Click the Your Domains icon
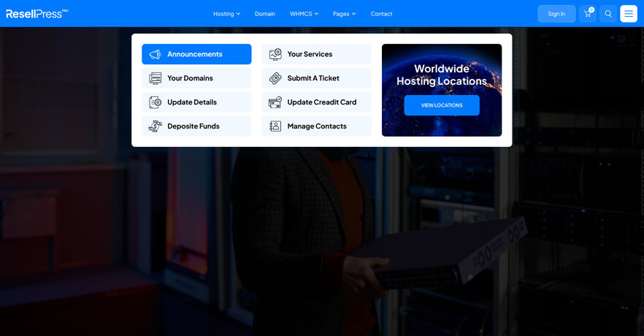This screenshot has height=336, width=644. pyautogui.click(x=156, y=78)
